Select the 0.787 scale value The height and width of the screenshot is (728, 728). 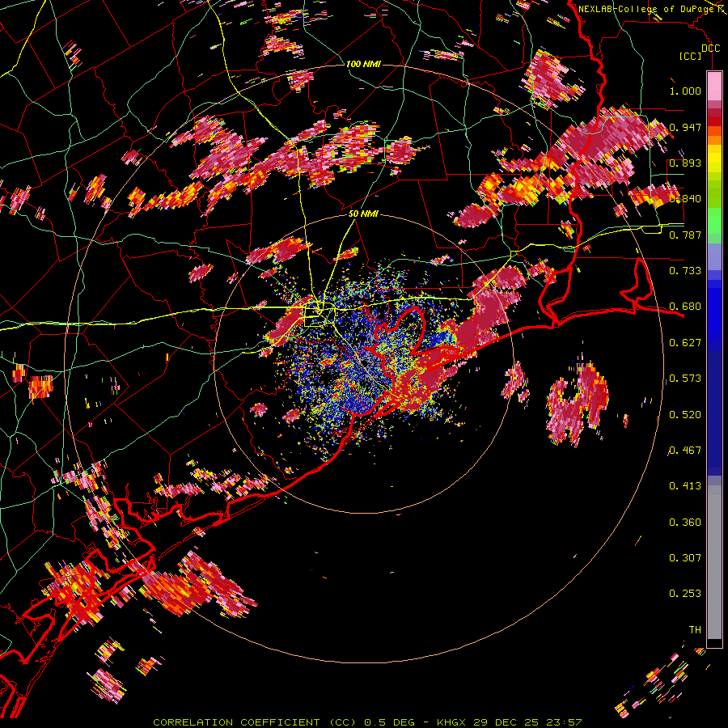click(685, 235)
